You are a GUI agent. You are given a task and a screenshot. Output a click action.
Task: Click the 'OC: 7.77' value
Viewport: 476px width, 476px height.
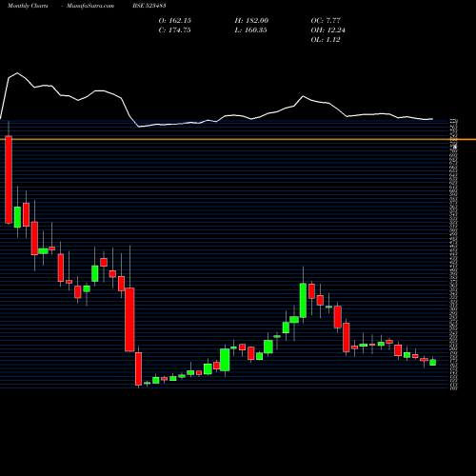(x=326, y=20)
